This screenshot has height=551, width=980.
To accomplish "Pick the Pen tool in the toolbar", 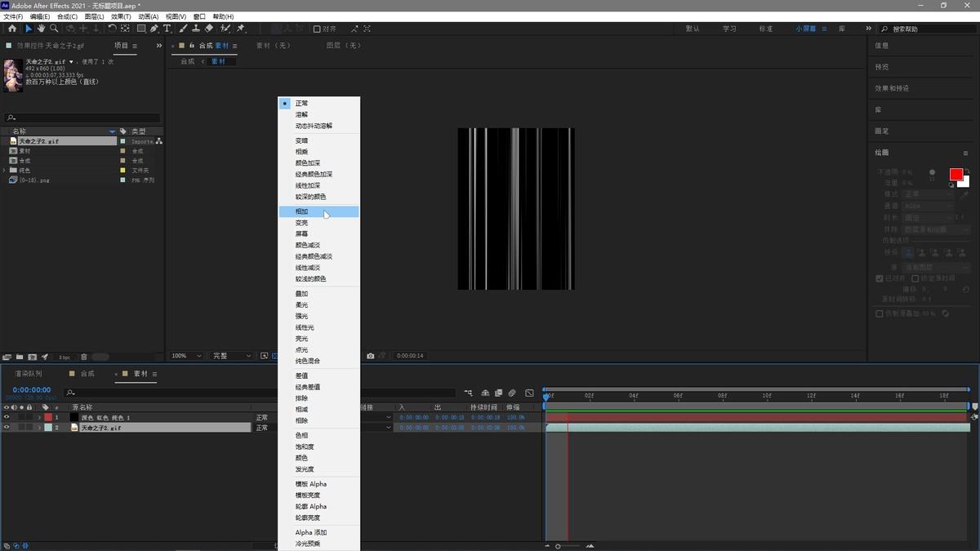I will (154, 29).
